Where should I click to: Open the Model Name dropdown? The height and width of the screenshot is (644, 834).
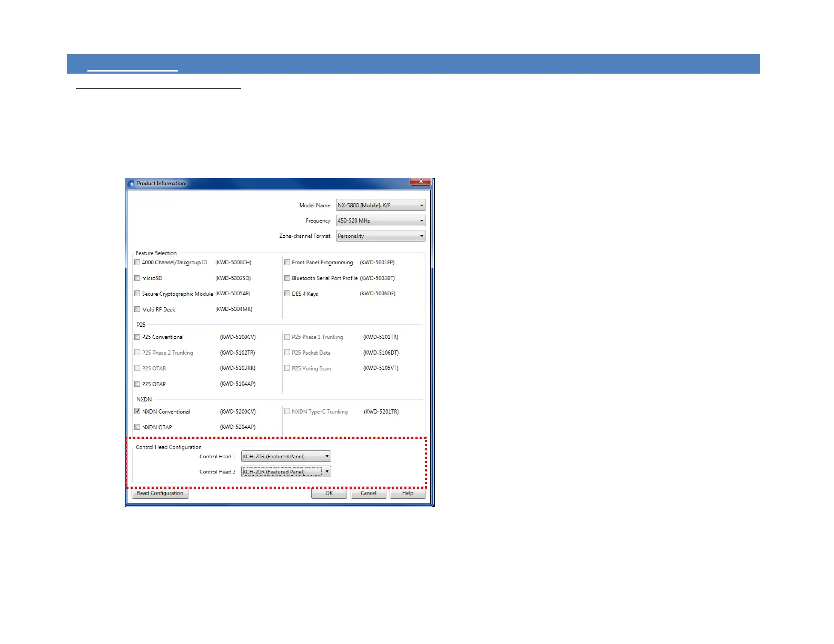tap(381, 205)
